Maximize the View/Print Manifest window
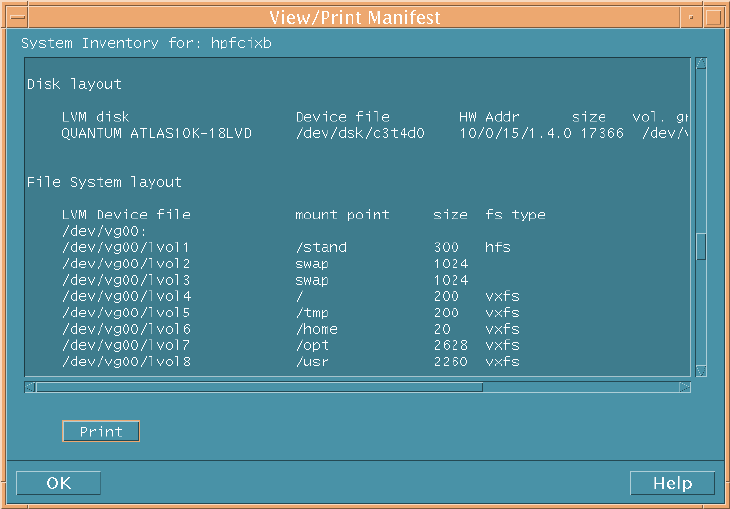The width and height of the screenshot is (730, 509). pos(713,17)
